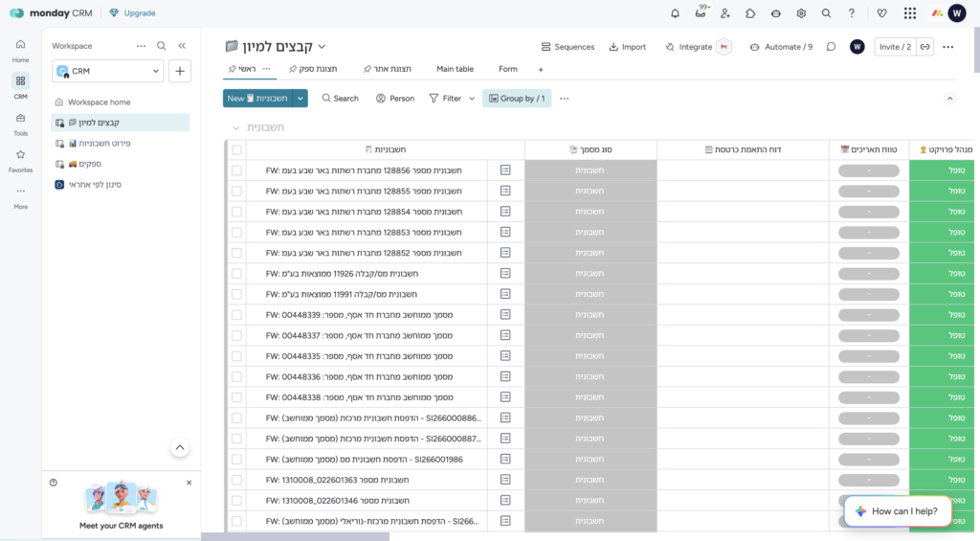Check the row for invoice 128856
Screen dimensions: 980x541
(x=237, y=170)
